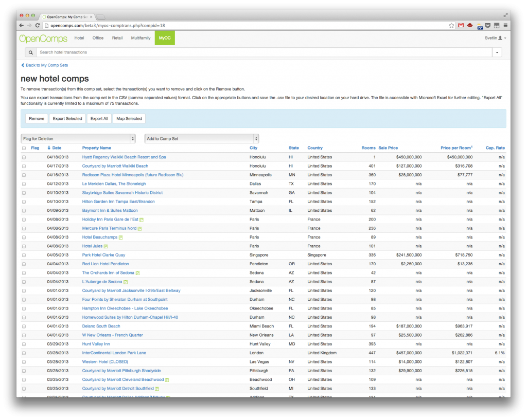This screenshot has height=420, width=527.
Task: Select the checkbox for InterContinental London Park Lane
Action: (x=24, y=353)
